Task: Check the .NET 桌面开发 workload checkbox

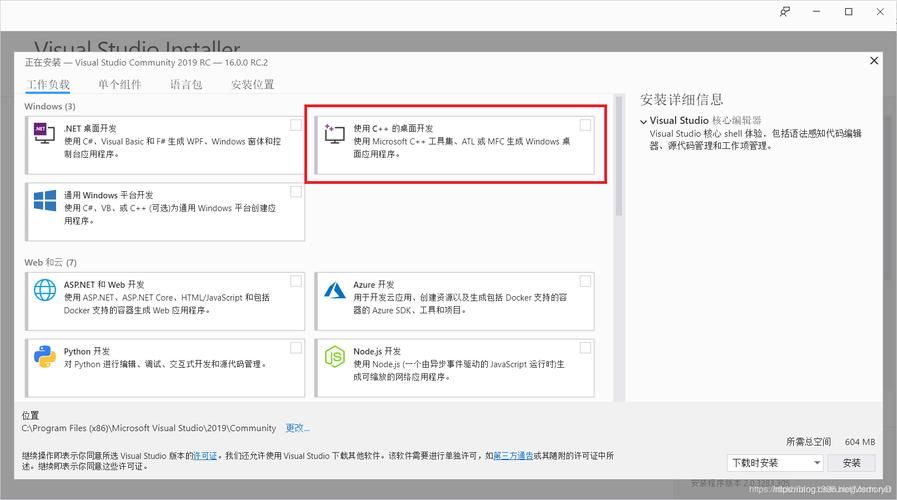Action: click(x=296, y=125)
